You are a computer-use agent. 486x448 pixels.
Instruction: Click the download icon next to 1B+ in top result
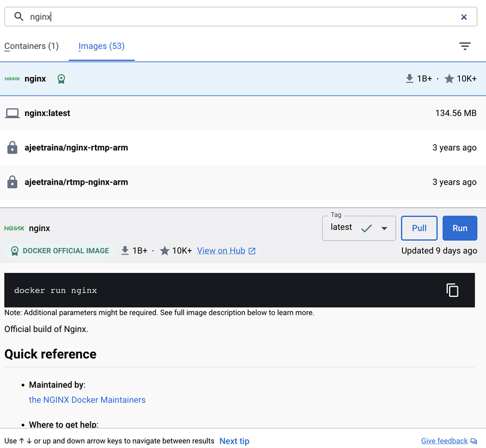pyautogui.click(x=409, y=79)
